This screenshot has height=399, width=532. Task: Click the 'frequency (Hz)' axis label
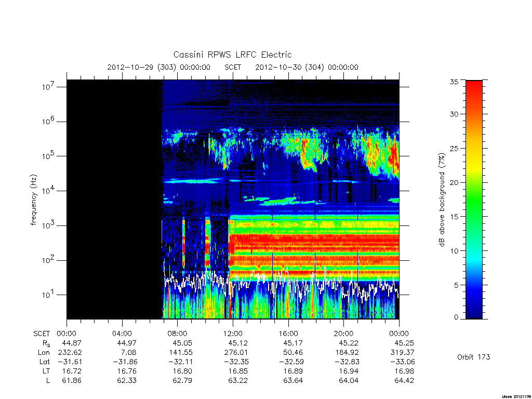point(33,200)
